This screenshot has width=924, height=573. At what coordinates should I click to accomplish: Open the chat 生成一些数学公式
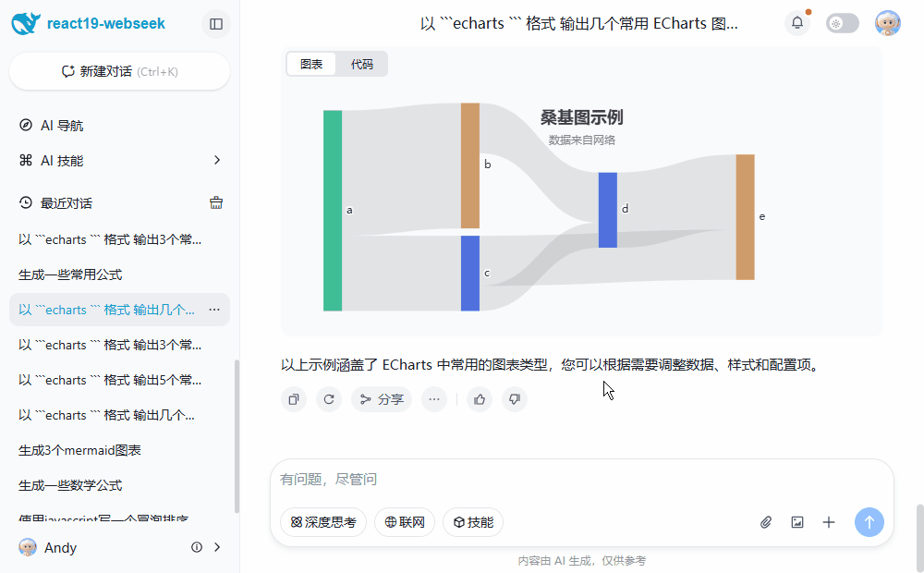[119, 485]
